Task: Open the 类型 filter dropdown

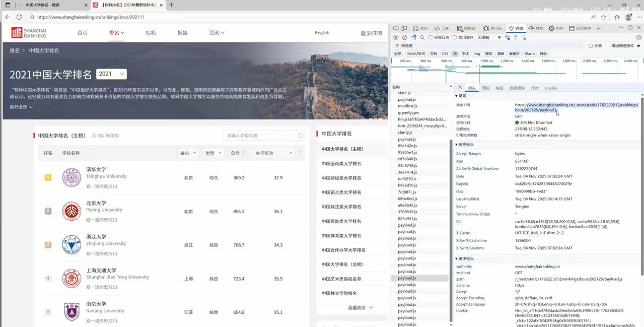Action: click(x=213, y=153)
